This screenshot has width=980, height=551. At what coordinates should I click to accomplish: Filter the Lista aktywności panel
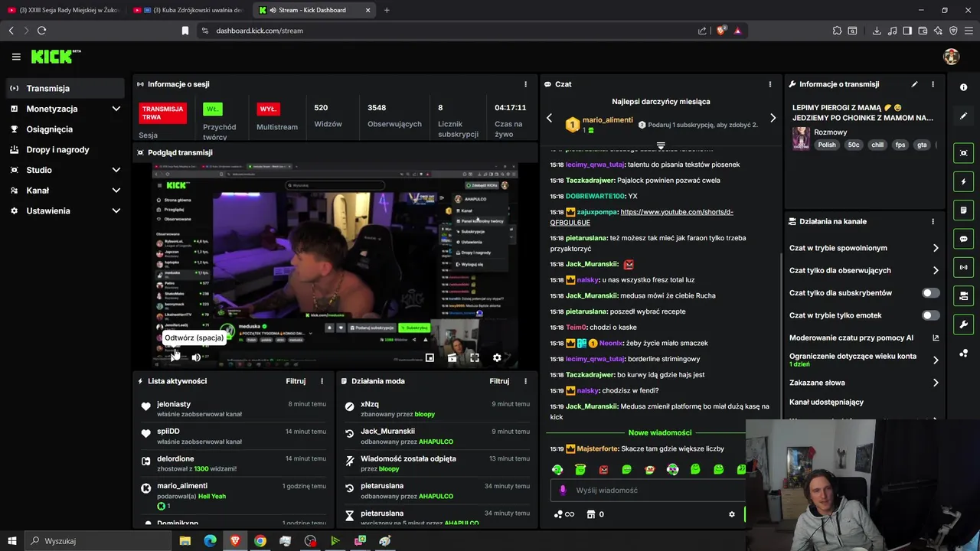(x=296, y=381)
